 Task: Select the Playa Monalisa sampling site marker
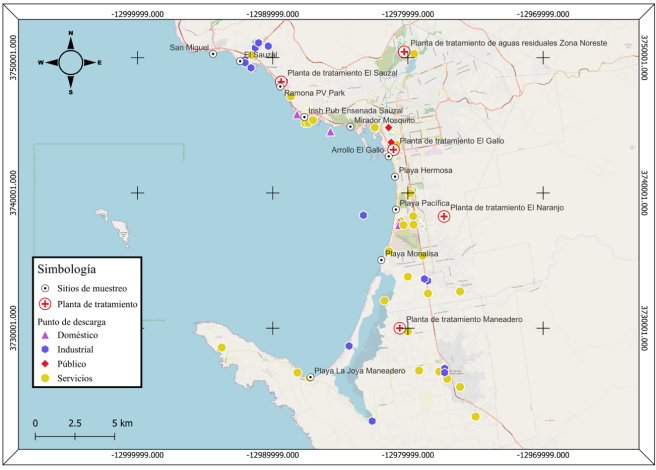pos(381,260)
